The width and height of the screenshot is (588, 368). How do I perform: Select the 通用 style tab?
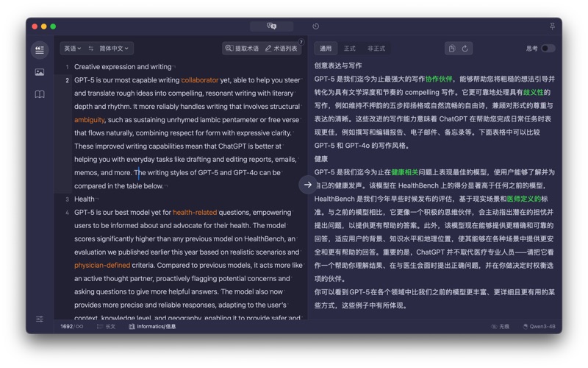[326, 49]
